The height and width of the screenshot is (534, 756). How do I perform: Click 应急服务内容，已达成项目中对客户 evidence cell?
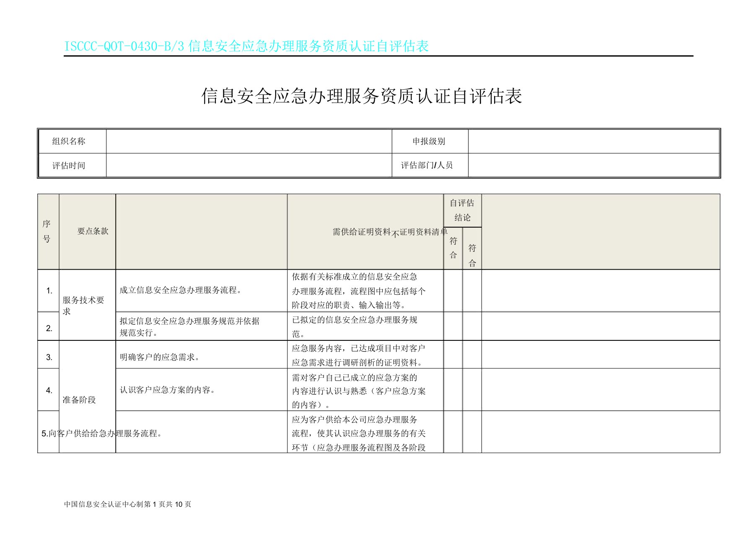click(x=365, y=355)
